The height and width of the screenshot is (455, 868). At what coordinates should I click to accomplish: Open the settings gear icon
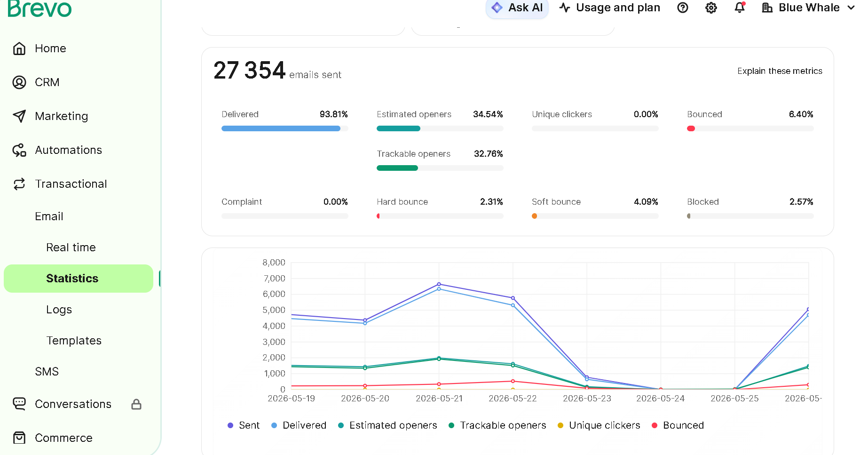click(x=711, y=8)
